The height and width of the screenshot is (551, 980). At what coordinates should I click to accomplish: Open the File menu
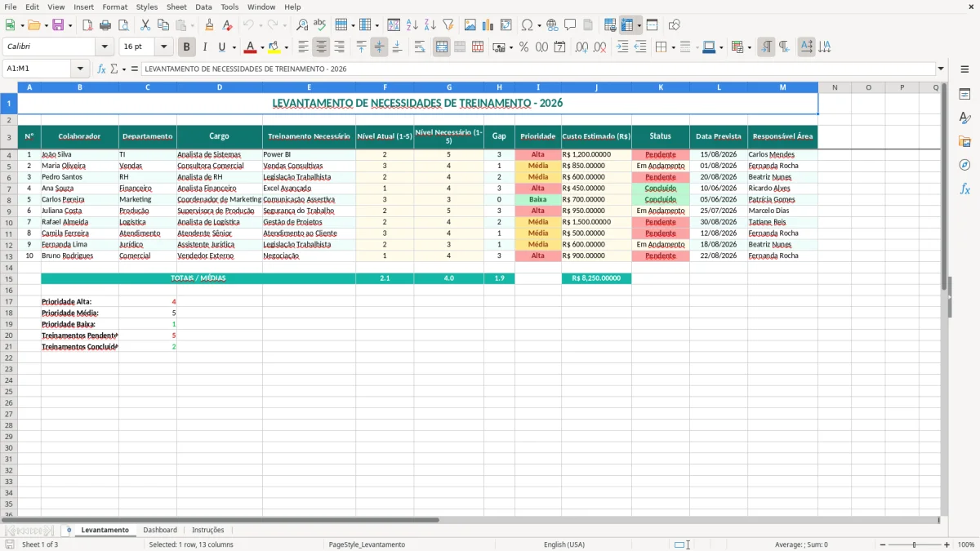click(11, 7)
